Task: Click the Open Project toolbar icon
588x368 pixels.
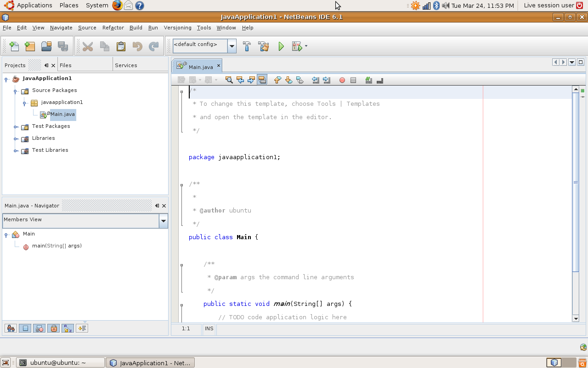Action: (46, 46)
